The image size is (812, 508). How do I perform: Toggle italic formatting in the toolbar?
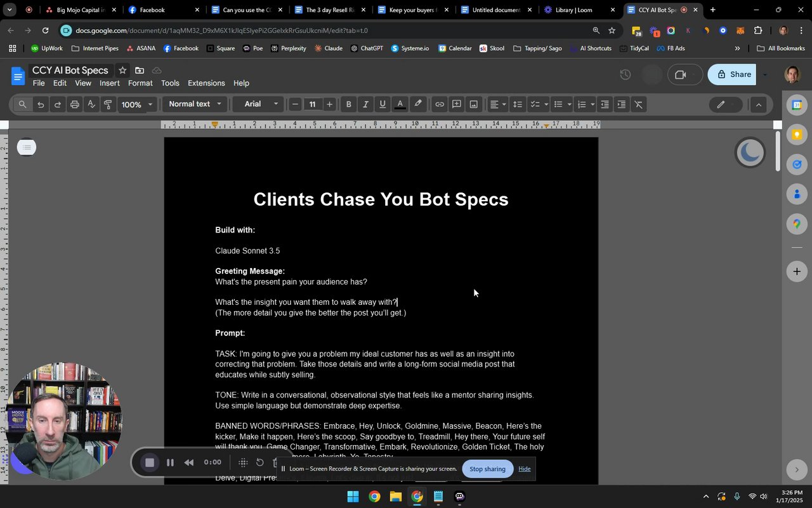(365, 105)
